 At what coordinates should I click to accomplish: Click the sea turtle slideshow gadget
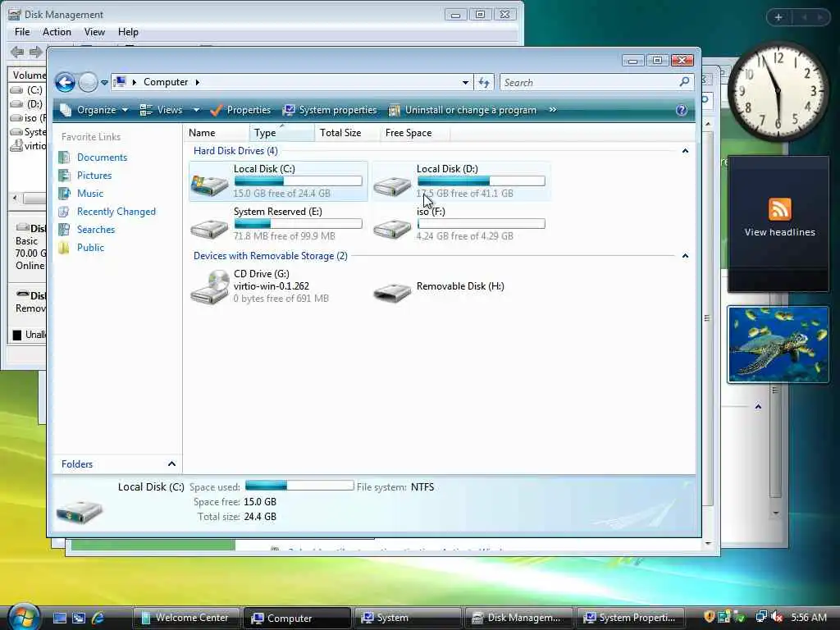pyautogui.click(x=778, y=345)
